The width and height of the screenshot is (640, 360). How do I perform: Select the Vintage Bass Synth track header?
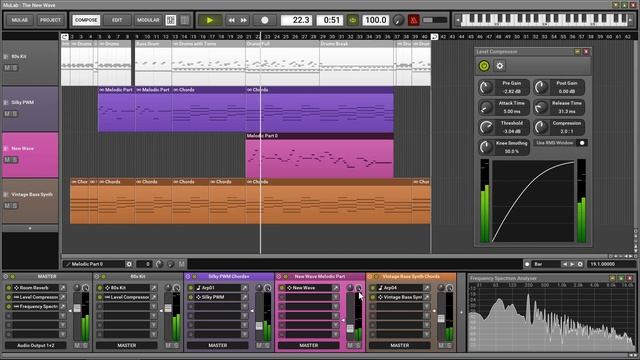[x=30, y=201]
